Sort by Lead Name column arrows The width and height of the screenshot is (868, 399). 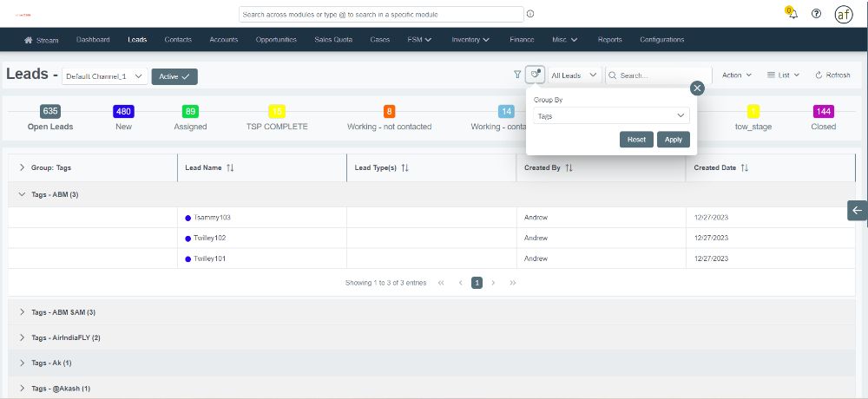coord(230,168)
